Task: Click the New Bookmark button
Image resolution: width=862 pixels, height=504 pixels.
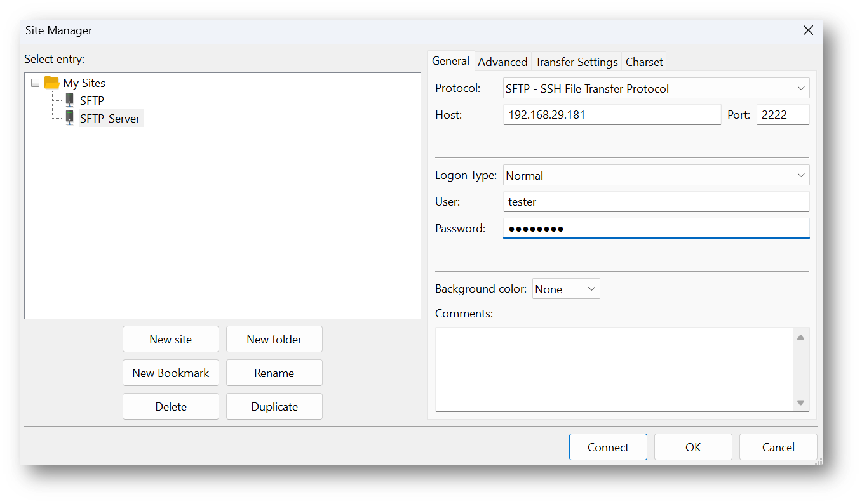Action: pos(170,373)
